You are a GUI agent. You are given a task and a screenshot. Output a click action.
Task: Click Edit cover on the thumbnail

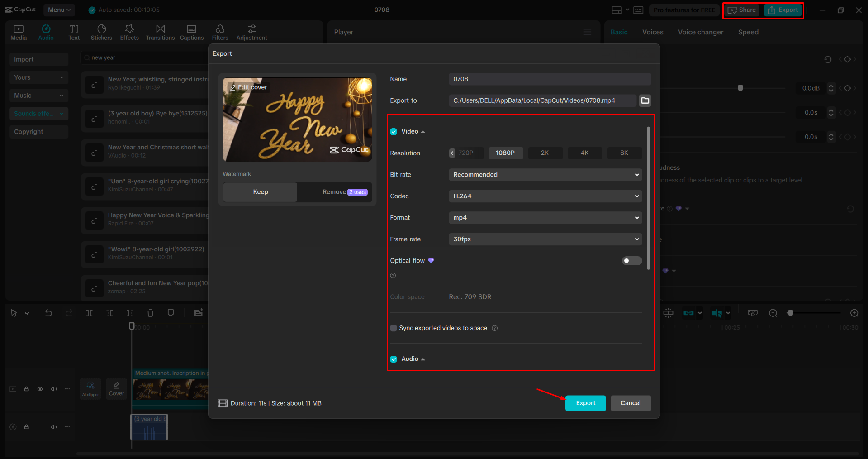248,87
